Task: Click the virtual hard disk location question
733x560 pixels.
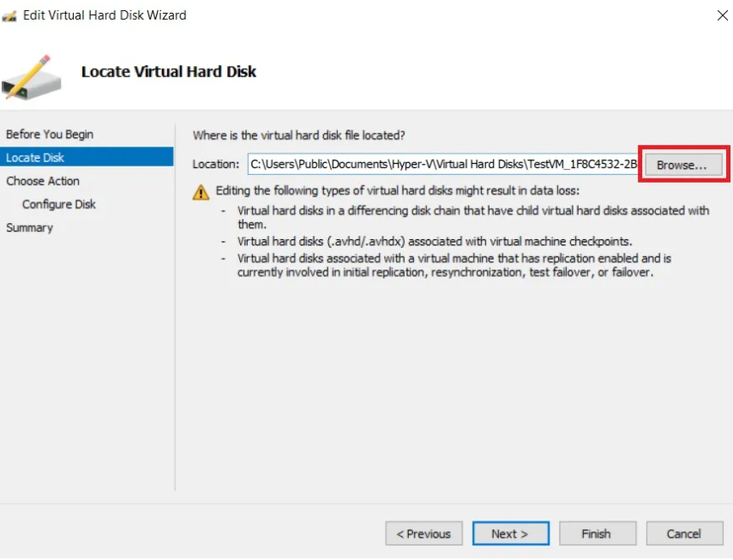Action: 299,135
